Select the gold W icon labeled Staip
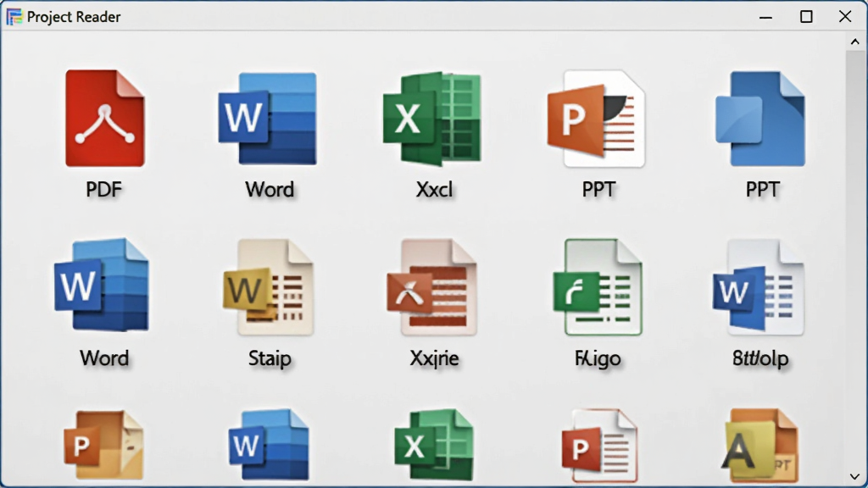 (x=269, y=287)
